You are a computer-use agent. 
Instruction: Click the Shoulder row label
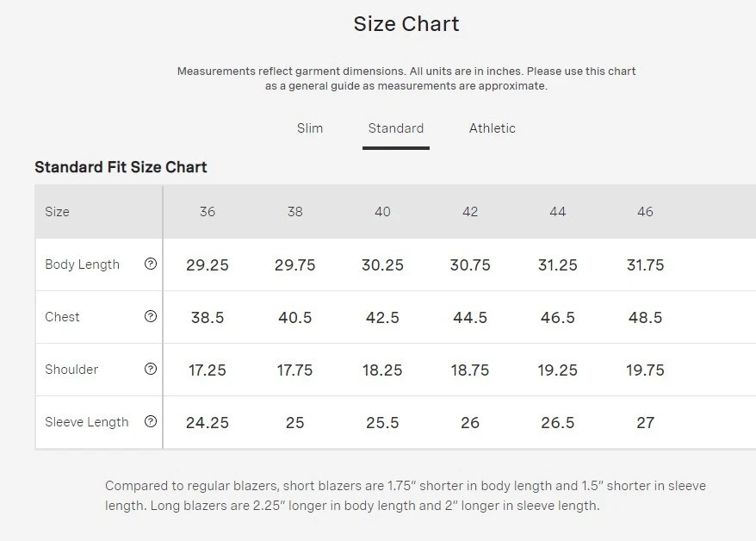(x=71, y=370)
